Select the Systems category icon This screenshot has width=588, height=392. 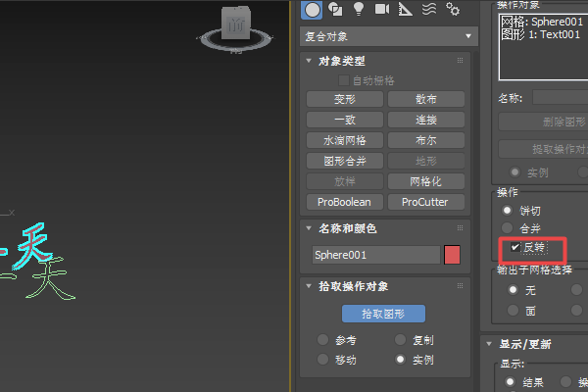[453, 9]
